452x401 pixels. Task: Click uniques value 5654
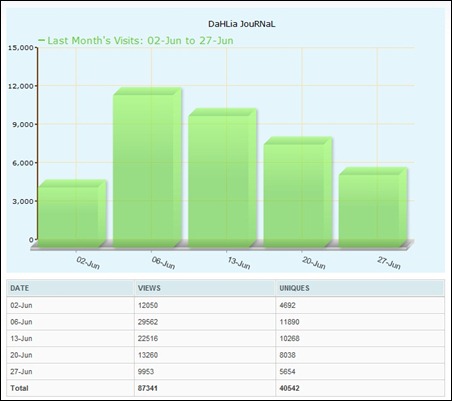[x=288, y=372]
